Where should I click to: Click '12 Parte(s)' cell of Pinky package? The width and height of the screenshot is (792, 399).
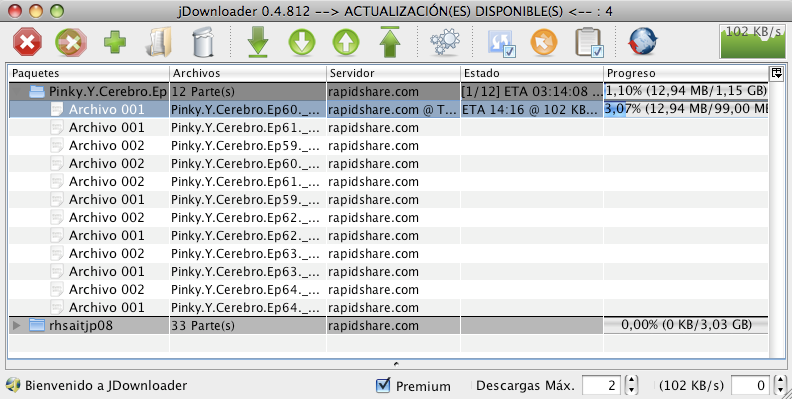tap(248, 92)
